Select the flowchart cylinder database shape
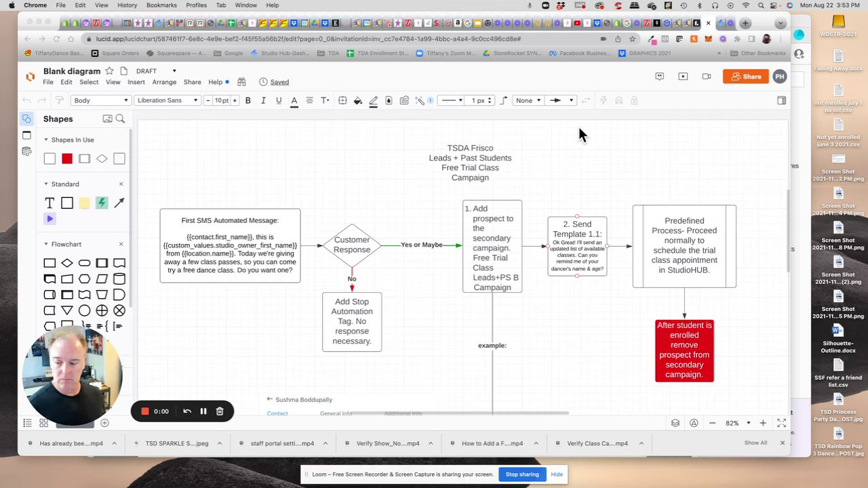Screen dimensions: 868x488 pos(119,279)
